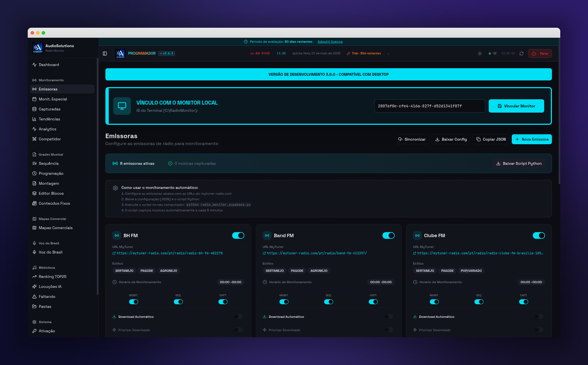Click the monitor icon in the Vínculo panel

pyautogui.click(x=122, y=106)
